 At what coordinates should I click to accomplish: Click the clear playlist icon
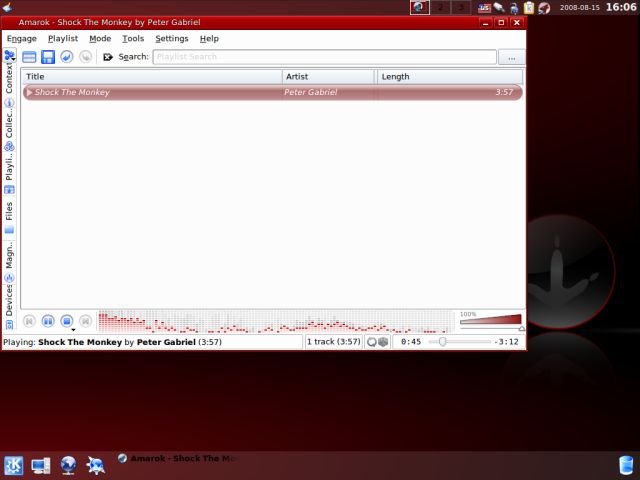29,57
